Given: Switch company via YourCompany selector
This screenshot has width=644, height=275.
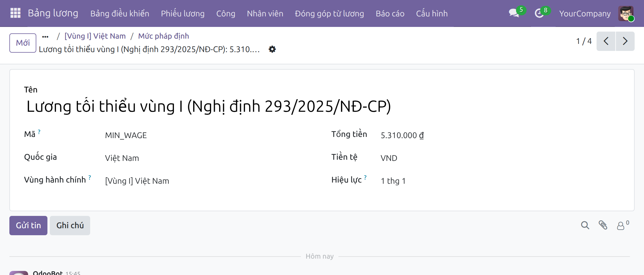Looking at the screenshot, I should 585,13.
